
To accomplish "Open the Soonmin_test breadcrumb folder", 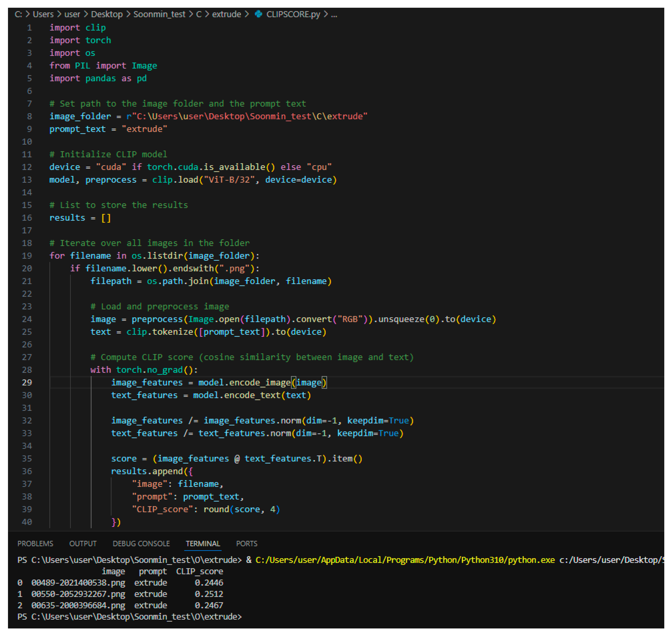I will coord(159,14).
